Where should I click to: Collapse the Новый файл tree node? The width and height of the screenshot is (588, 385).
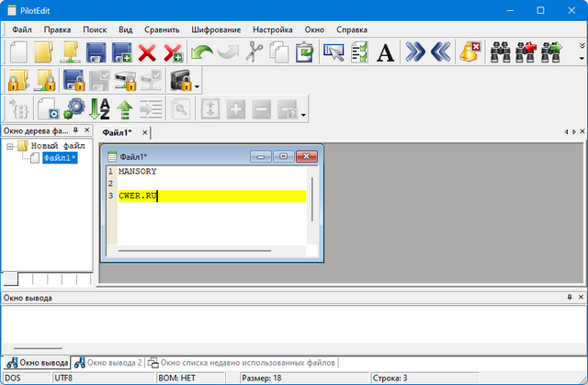point(10,147)
